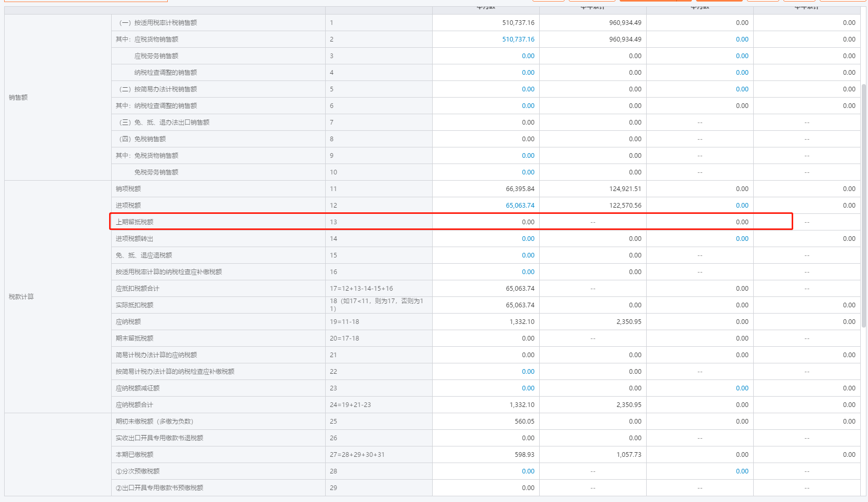868x502 pixels.
Task: Edit row 5 按简易办法计税销售额 first-column value
Action: coord(528,89)
